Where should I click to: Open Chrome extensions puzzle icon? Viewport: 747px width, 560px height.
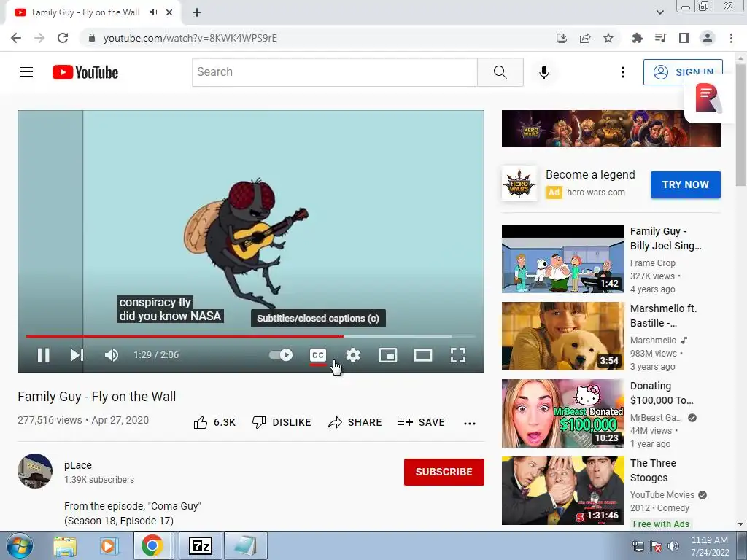coord(637,38)
